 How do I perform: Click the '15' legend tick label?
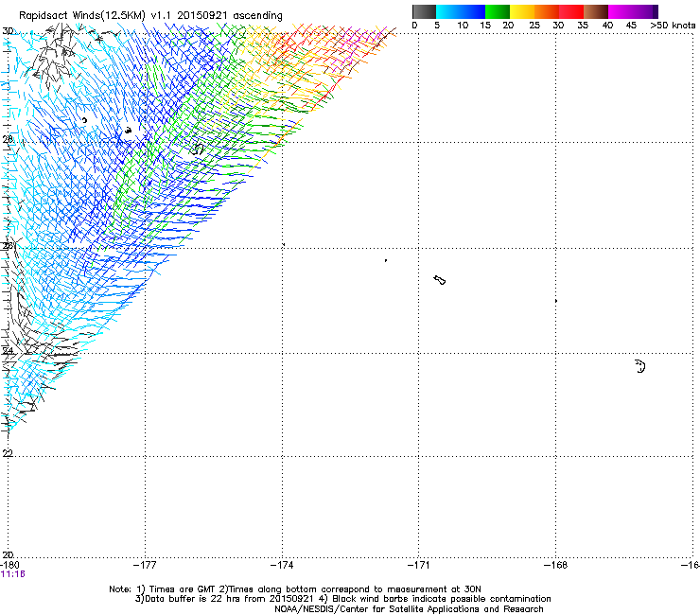[485, 26]
